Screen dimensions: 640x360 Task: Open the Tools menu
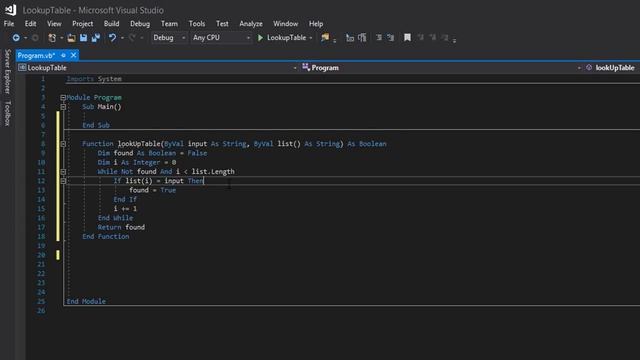(x=197, y=24)
